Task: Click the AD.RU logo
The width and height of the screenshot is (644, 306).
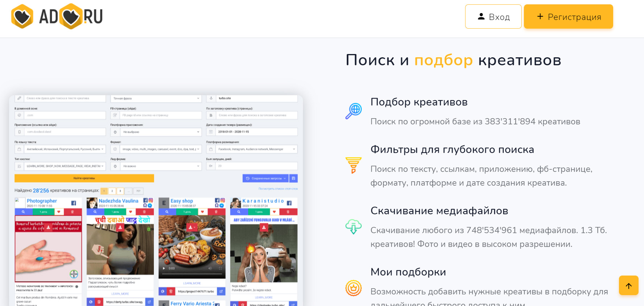Action: coord(57,16)
